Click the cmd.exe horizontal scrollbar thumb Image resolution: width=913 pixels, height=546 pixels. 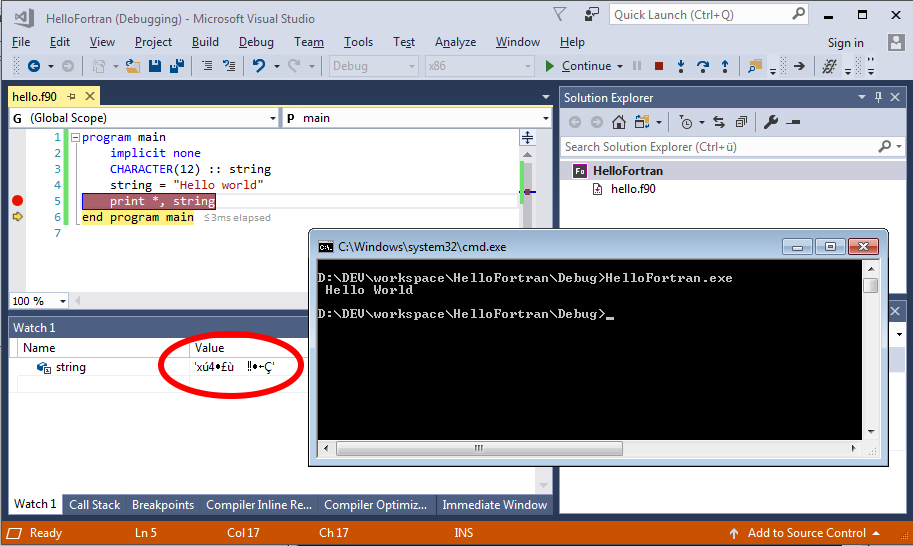tap(479, 448)
